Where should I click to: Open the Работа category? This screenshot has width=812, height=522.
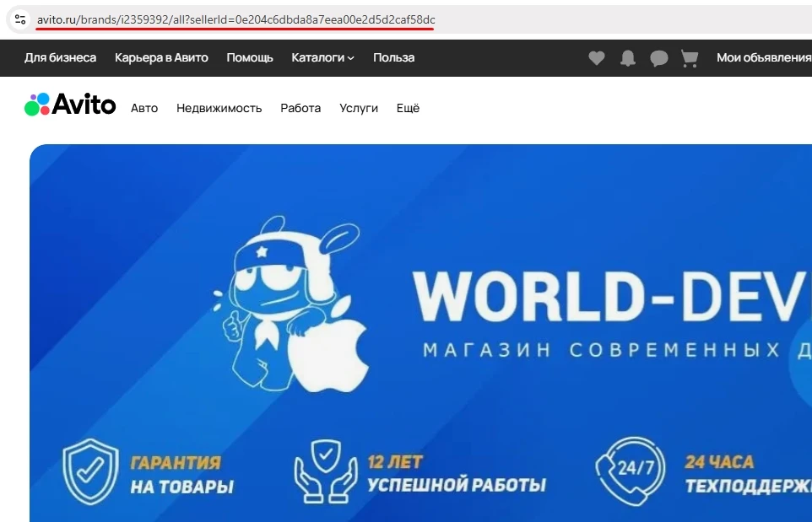300,108
